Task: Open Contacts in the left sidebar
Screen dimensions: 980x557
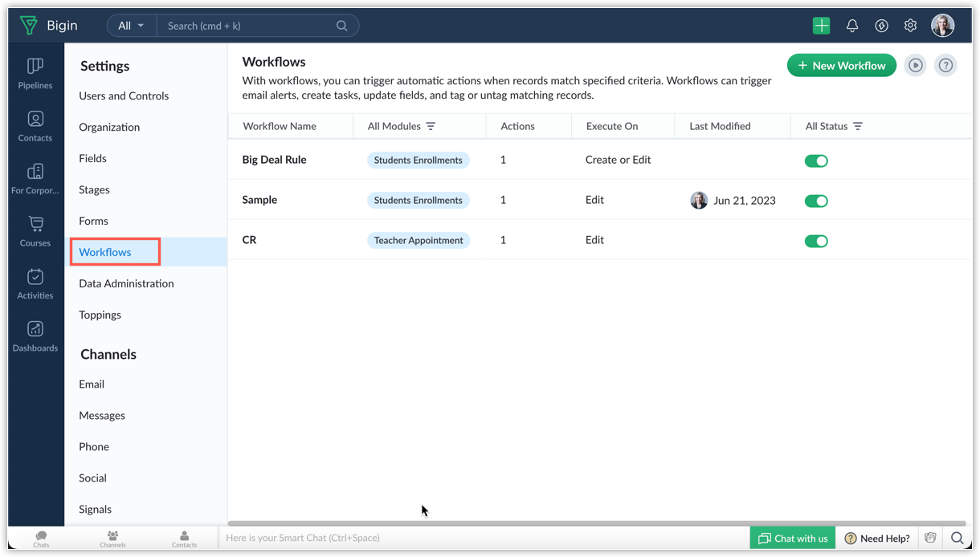Action: pos(35,126)
